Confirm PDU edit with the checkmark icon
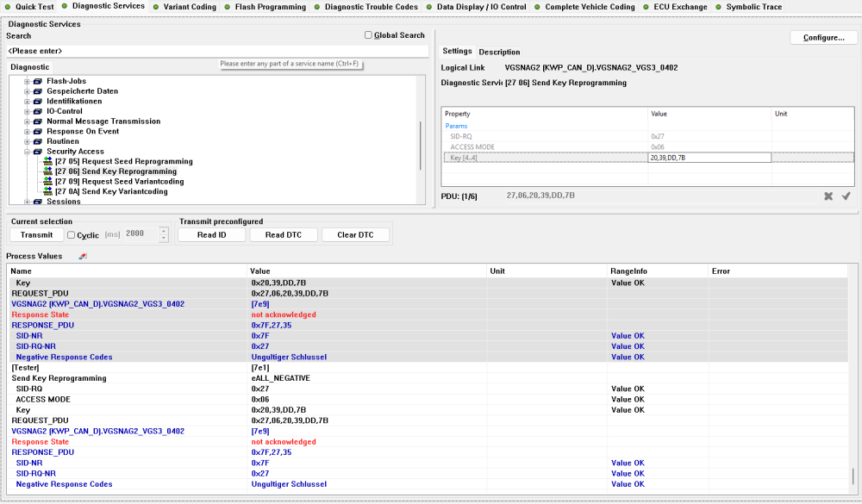Screen dimensions: 862x504 pyautogui.click(x=846, y=196)
